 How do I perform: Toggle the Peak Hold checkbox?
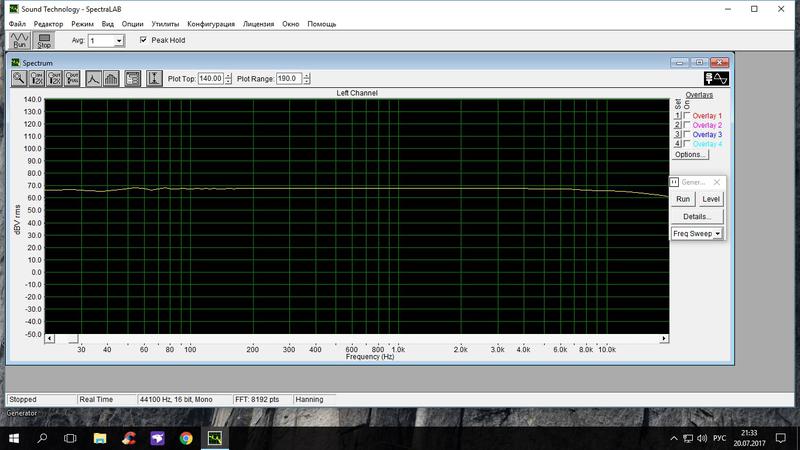point(143,40)
